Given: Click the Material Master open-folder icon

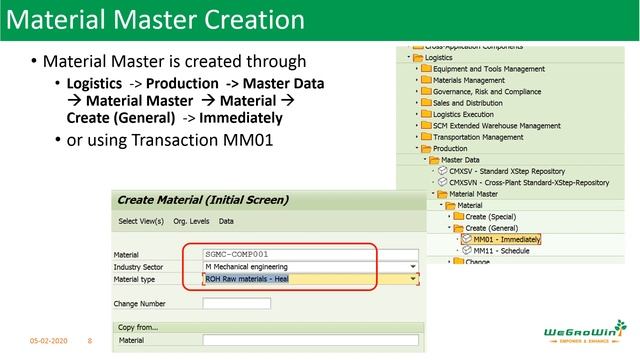Looking at the screenshot, I should tap(442, 194).
